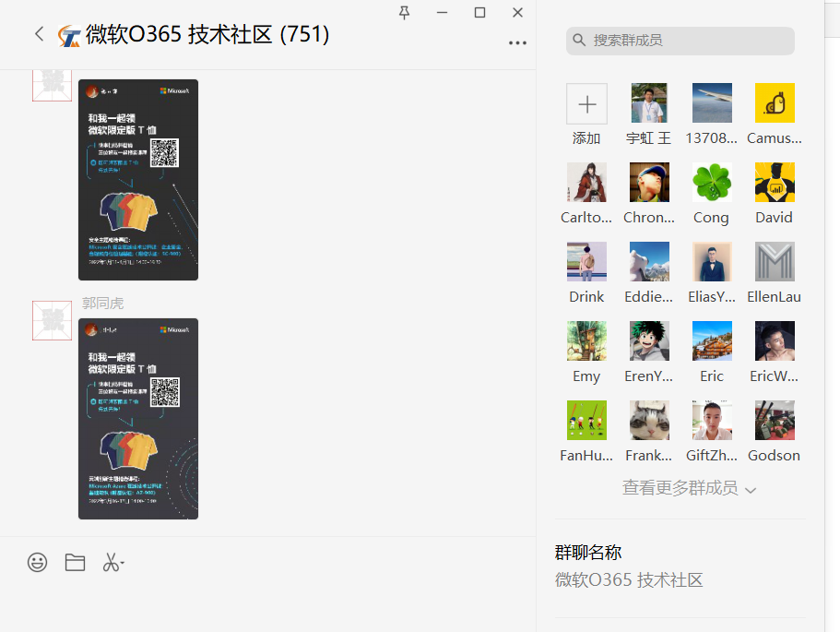Click the 搜索群成员 search field
The height and width of the screenshot is (632, 840).
coord(680,41)
